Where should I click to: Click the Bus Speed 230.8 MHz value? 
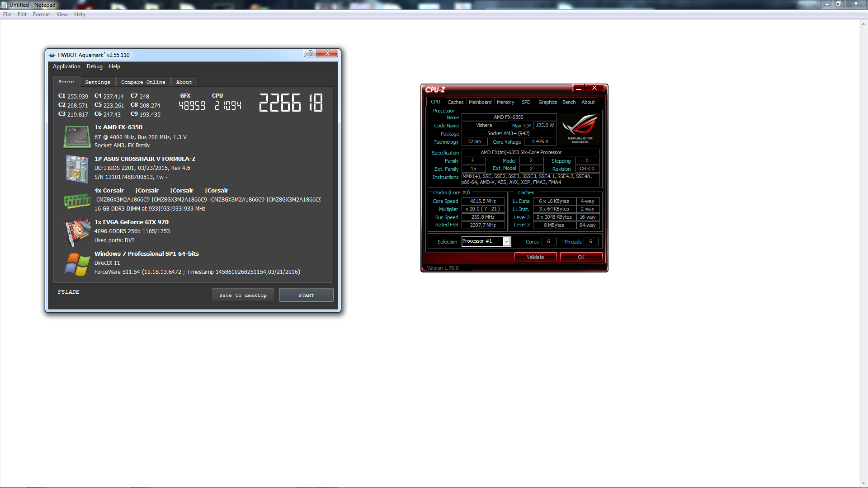(x=483, y=217)
